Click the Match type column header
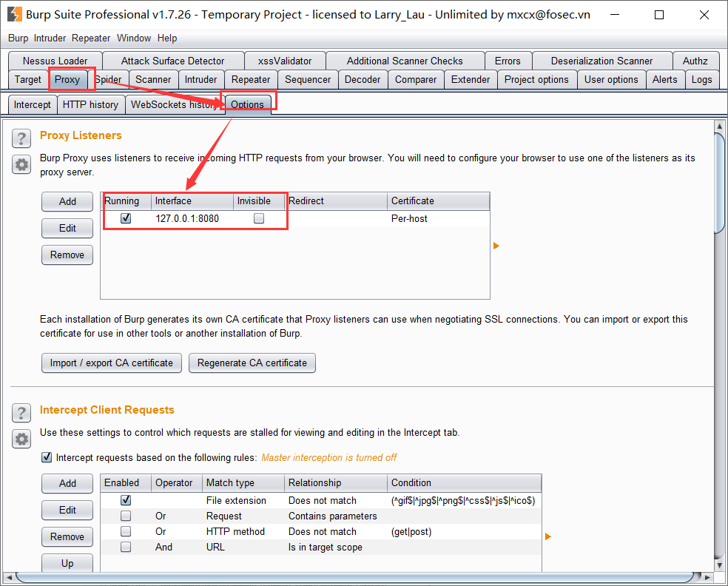Image resolution: width=728 pixels, height=586 pixels. (x=243, y=483)
